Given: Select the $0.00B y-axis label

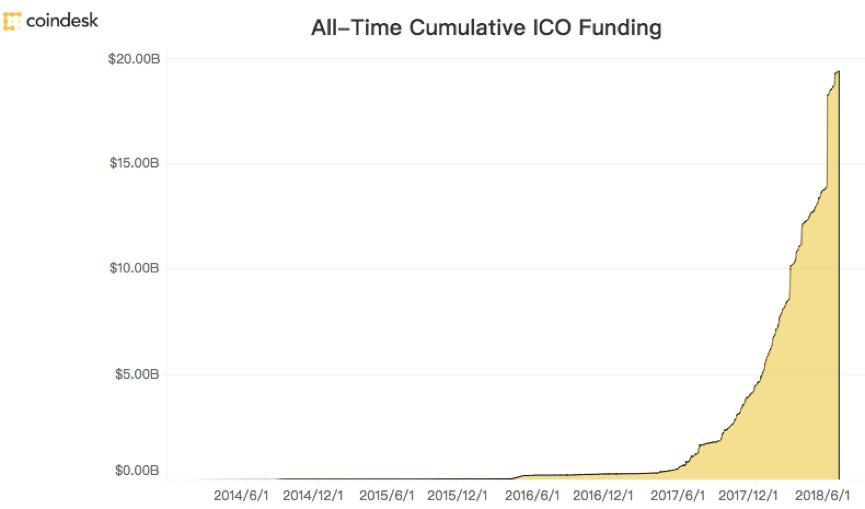Looking at the screenshot, I should point(137,470).
